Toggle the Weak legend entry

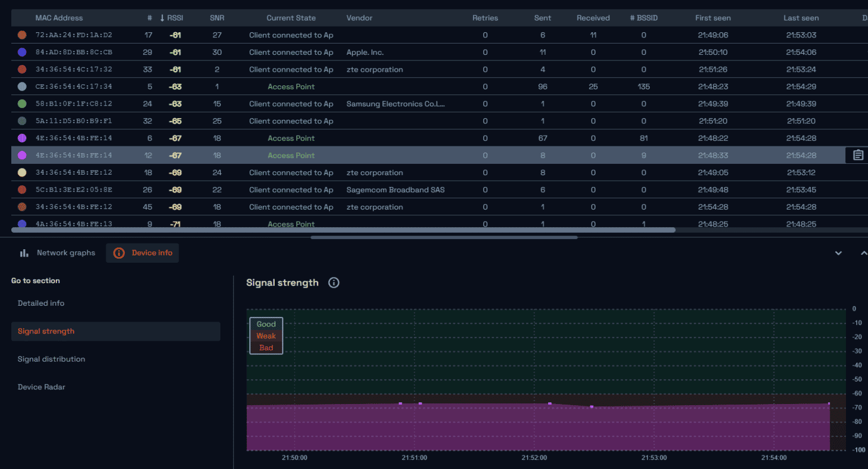tap(266, 336)
